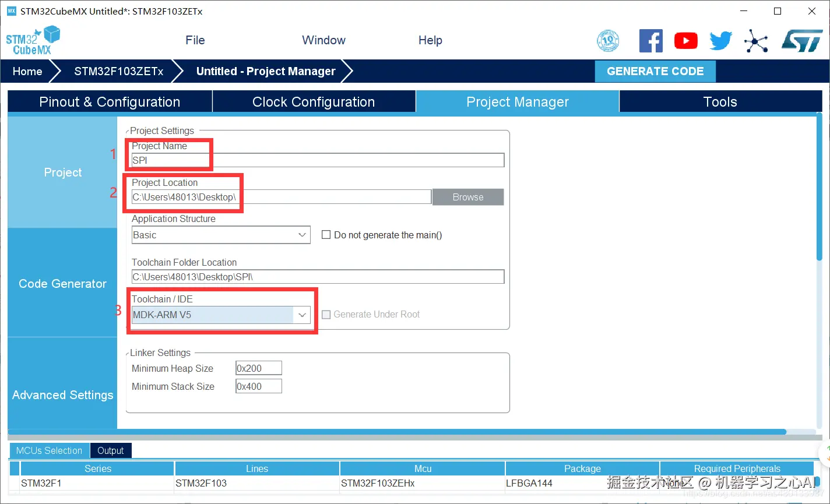Sort by the Lines column header

coord(257,468)
